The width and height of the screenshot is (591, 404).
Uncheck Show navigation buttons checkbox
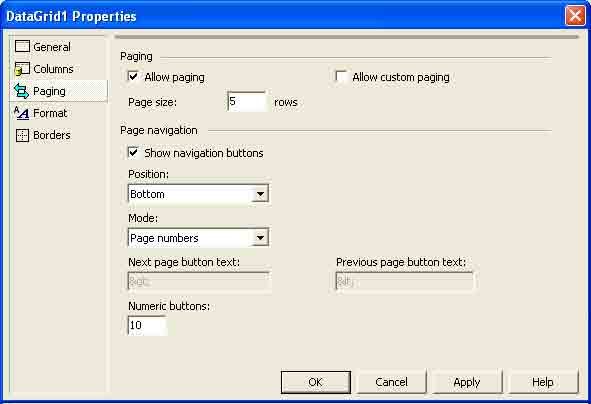(x=133, y=153)
